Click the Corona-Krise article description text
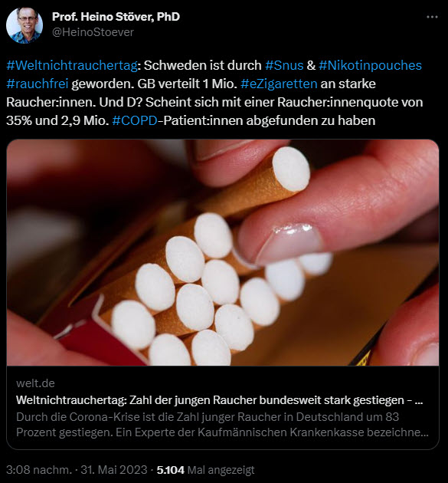 pyautogui.click(x=222, y=425)
